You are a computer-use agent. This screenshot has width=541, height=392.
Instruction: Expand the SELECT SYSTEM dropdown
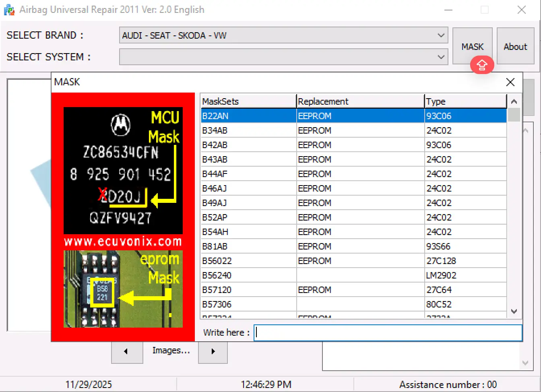point(441,57)
